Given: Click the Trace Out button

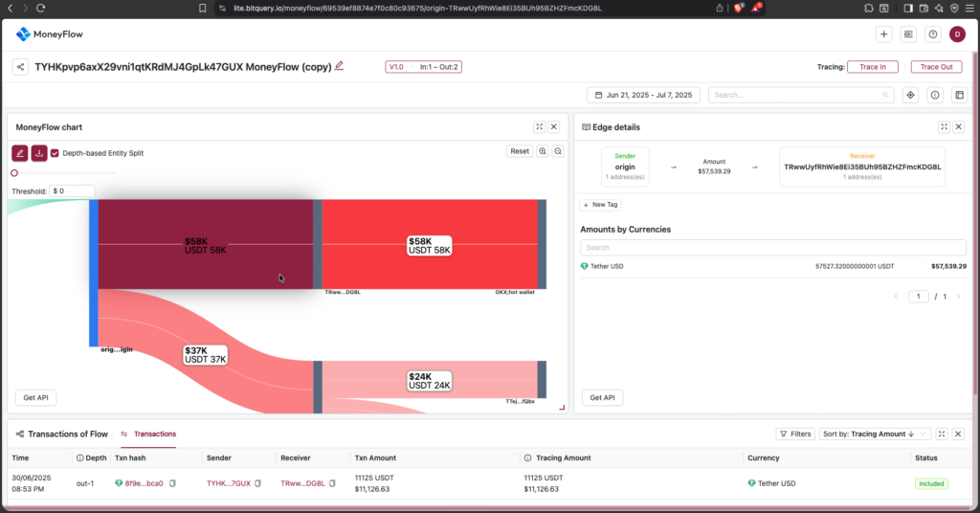Looking at the screenshot, I should 936,67.
